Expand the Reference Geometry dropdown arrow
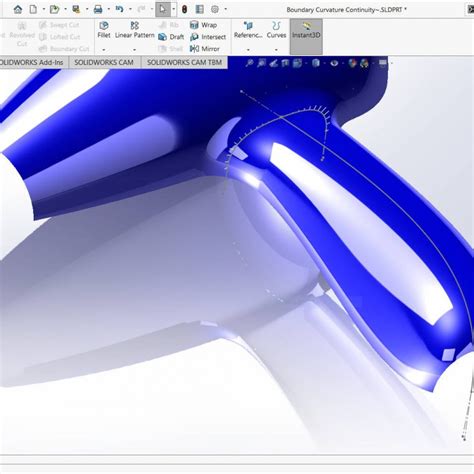The height and width of the screenshot is (474, 474). pos(248,50)
